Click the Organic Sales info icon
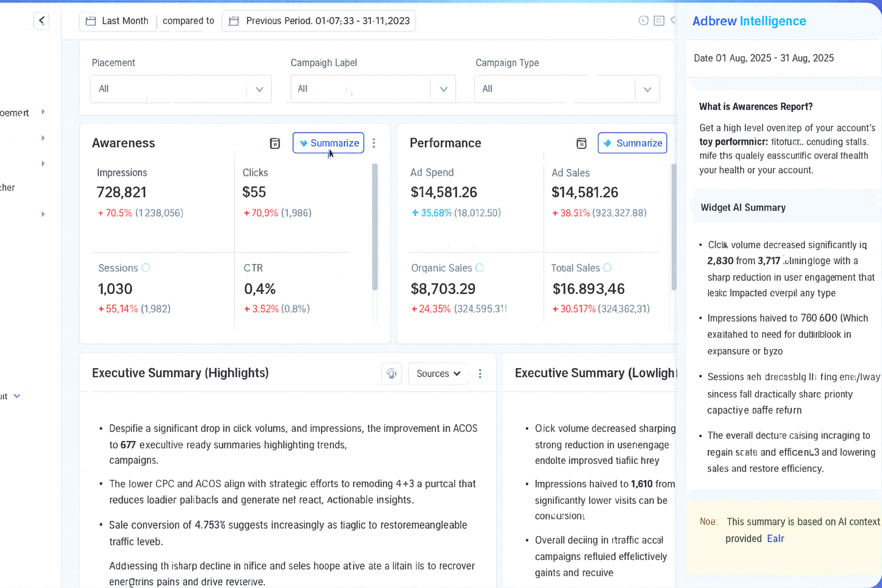 479,268
